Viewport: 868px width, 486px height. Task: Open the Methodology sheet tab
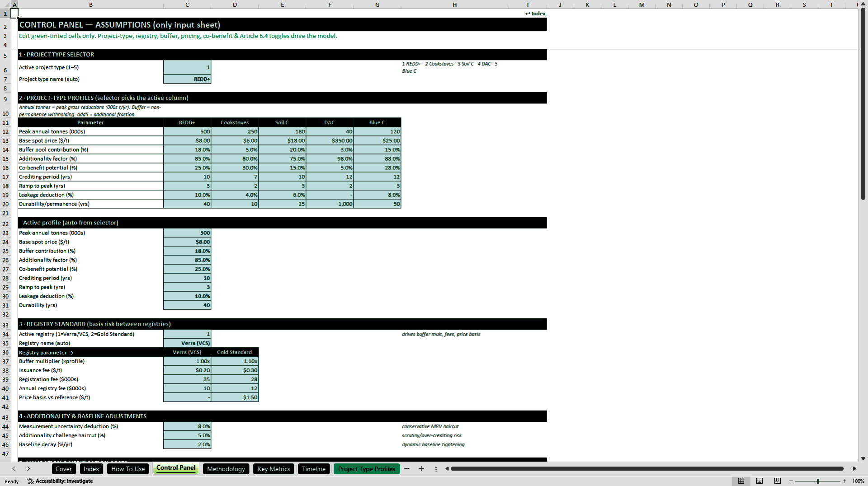(226, 469)
